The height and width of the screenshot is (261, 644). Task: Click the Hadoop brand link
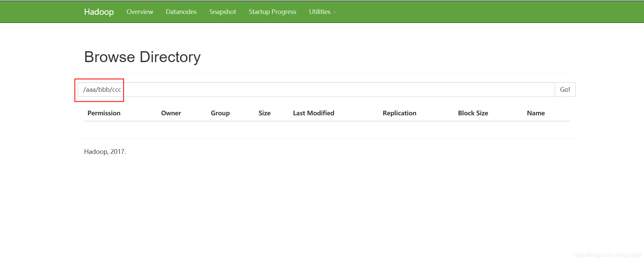(99, 12)
